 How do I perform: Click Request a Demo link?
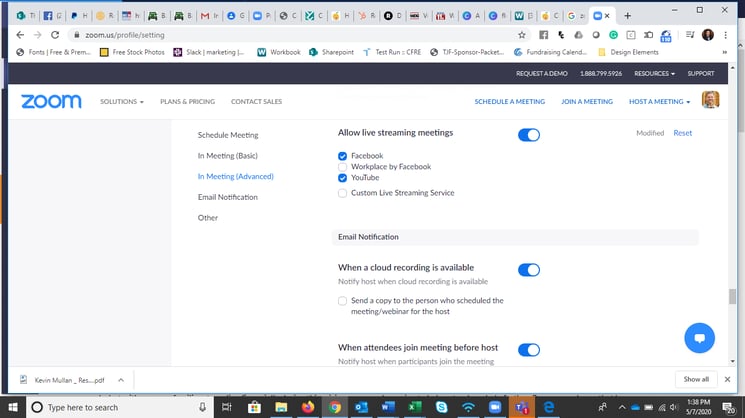[x=542, y=73]
